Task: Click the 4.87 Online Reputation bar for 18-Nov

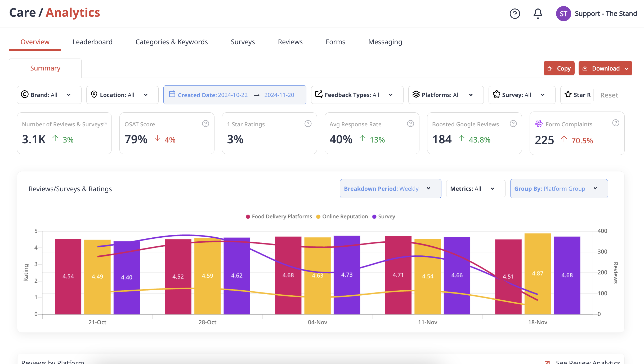Action: point(538,274)
